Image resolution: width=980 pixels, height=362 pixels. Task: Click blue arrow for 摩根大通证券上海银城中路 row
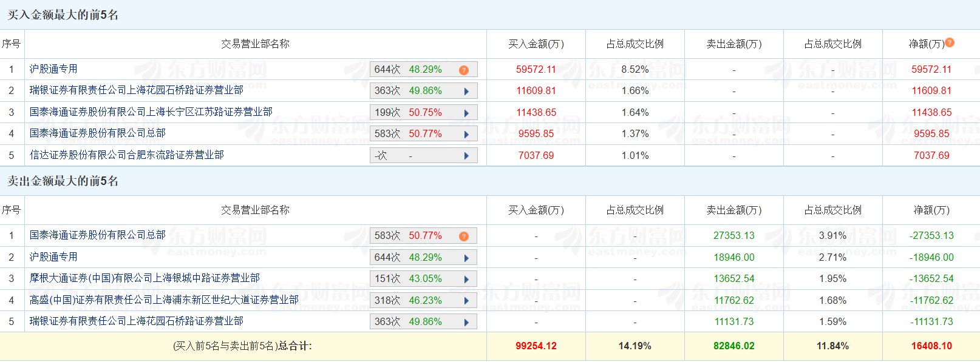tap(466, 280)
